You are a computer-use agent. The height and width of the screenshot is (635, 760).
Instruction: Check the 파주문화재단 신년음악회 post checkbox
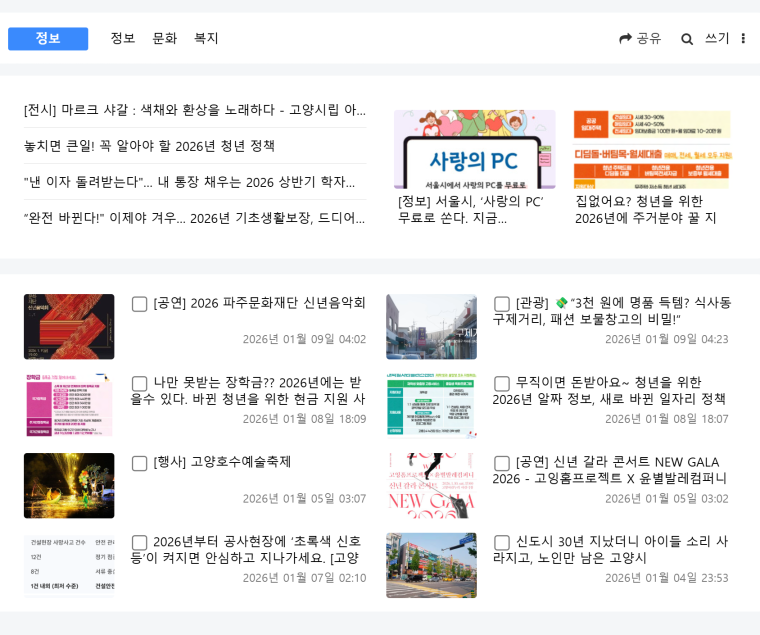[x=140, y=304]
